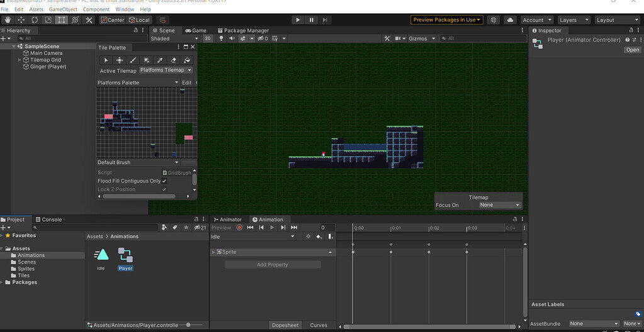
Task: Choose the eraser tool in Tile Palette
Action: (x=174, y=60)
